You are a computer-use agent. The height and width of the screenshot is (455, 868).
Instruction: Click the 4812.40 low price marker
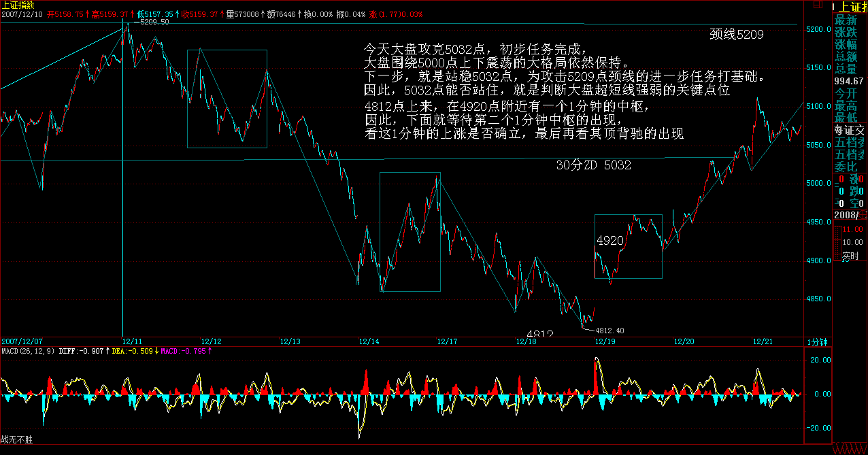coord(610,331)
